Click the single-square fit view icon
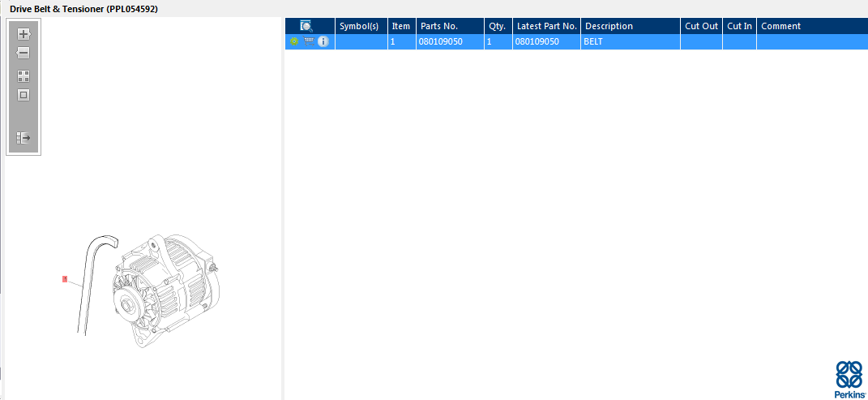This screenshot has width=868, height=400. tap(24, 95)
